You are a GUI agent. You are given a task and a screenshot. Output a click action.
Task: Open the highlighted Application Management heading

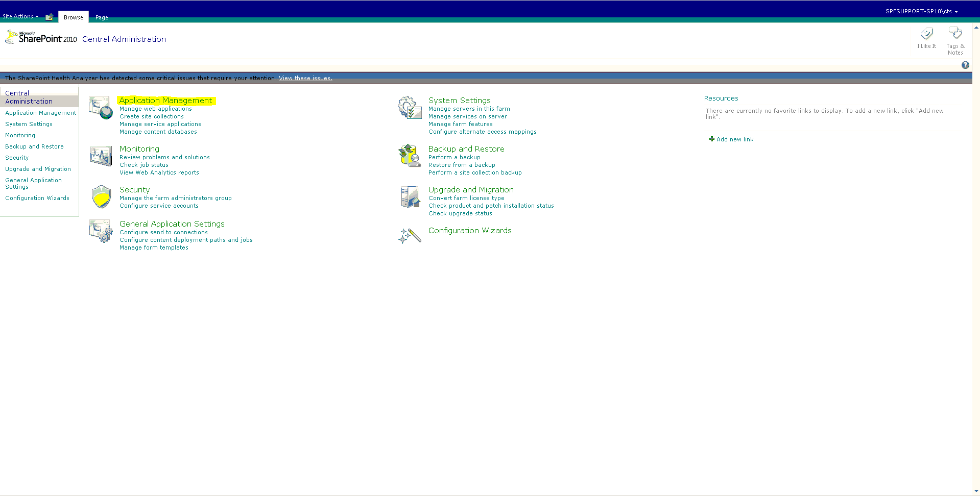click(165, 101)
